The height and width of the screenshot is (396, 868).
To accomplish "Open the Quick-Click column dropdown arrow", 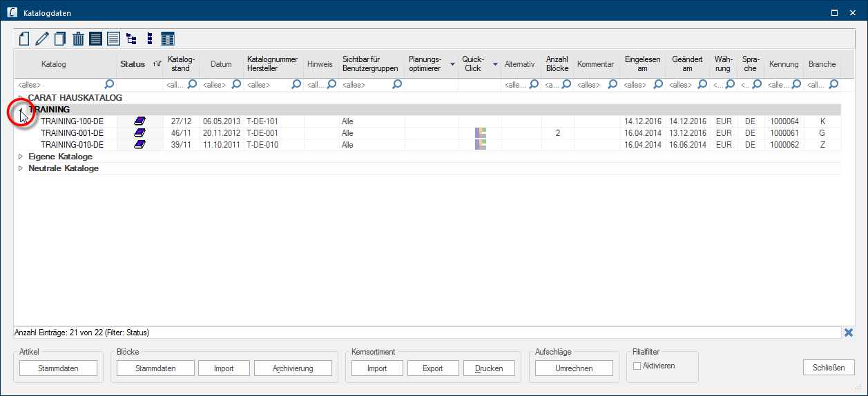I will click(x=495, y=64).
